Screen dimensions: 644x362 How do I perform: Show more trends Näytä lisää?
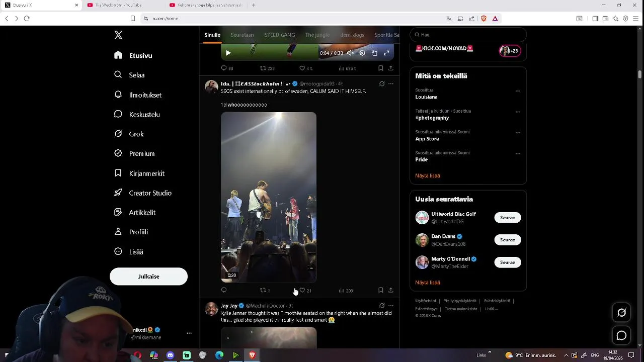(428, 175)
